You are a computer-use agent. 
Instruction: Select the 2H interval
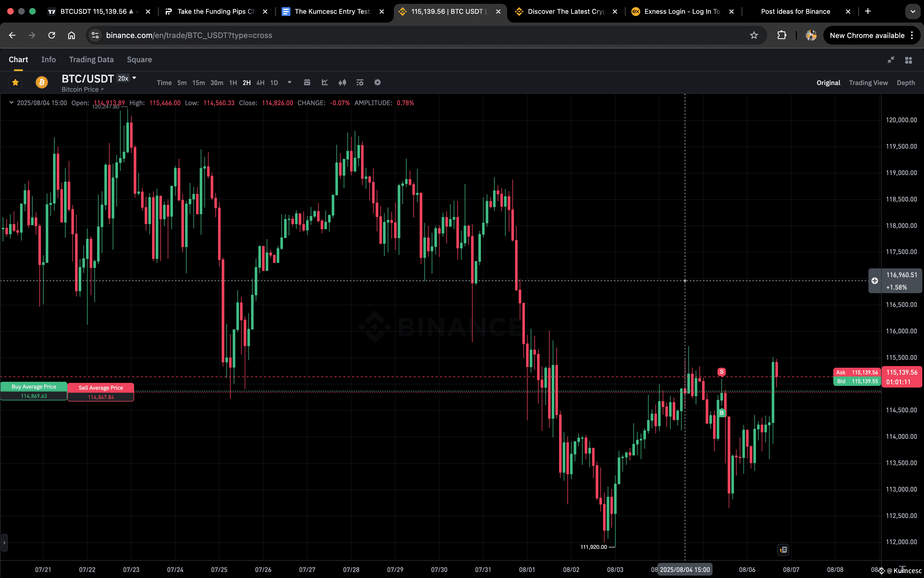tap(247, 83)
